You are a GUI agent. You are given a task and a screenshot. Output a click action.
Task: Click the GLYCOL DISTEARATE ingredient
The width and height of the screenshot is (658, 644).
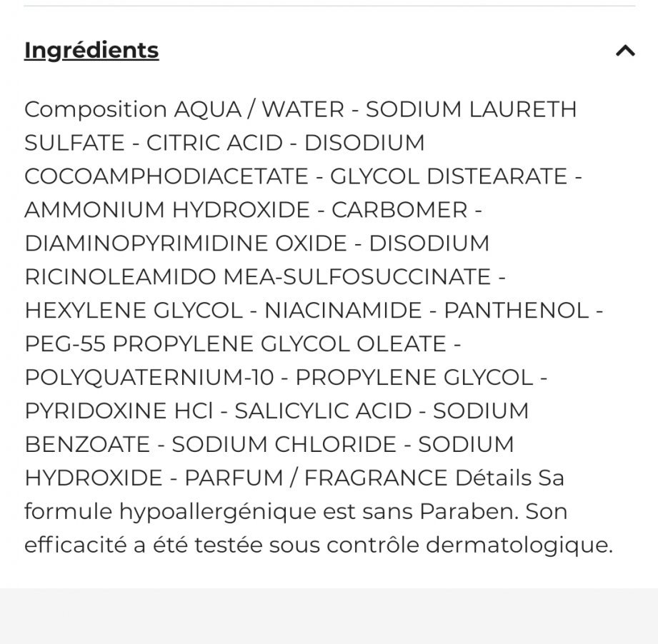448,176
